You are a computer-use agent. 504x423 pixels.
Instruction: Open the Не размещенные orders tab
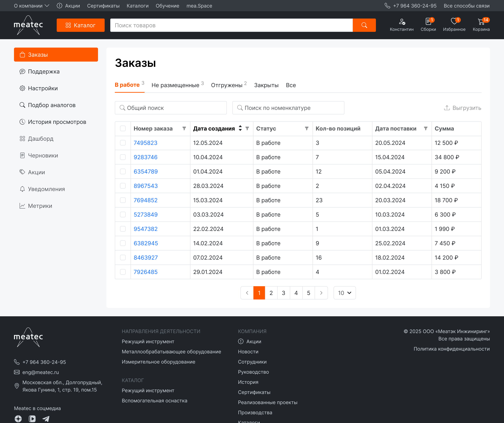[x=176, y=85]
